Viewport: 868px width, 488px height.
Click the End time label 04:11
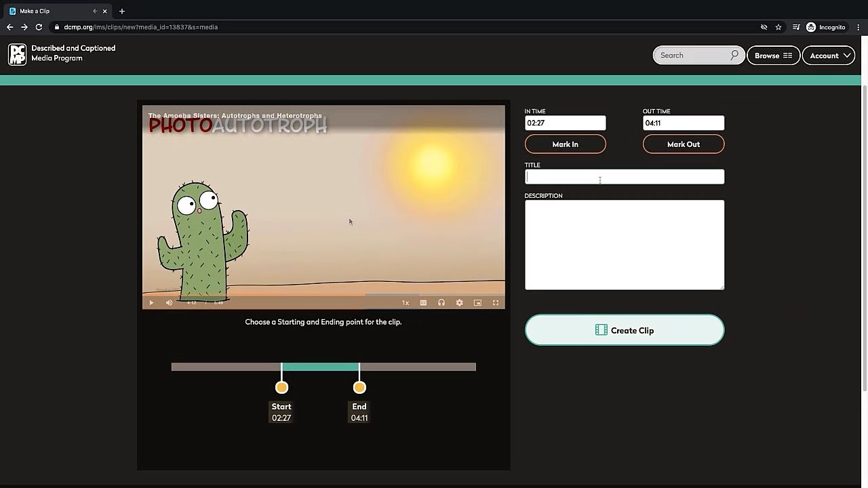coord(359,418)
